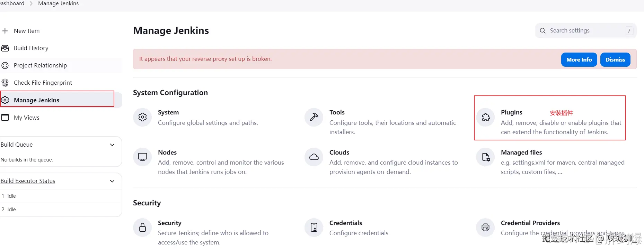Open New Item in the sidebar
Viewport: 644px width, 250px height.
coord(27,31)
